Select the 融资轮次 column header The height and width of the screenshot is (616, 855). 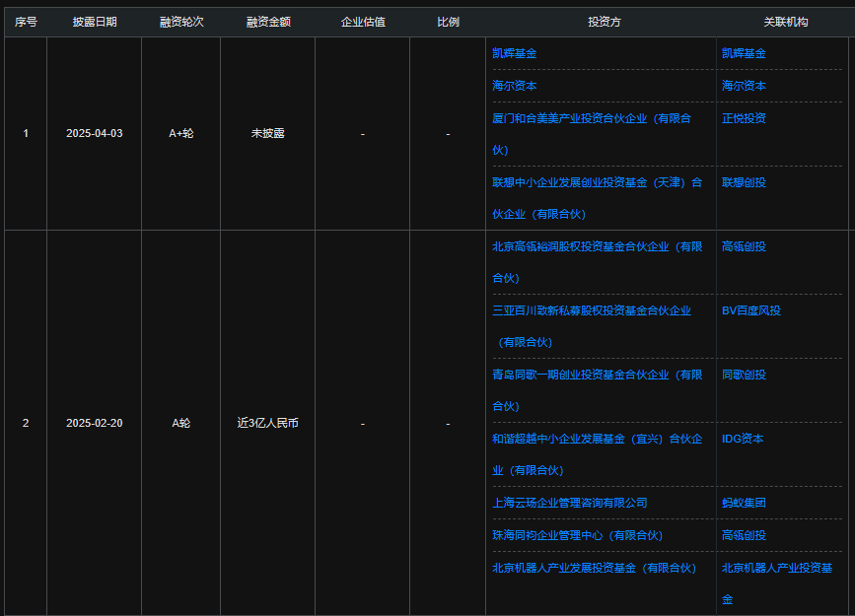[x=181, y=22]
